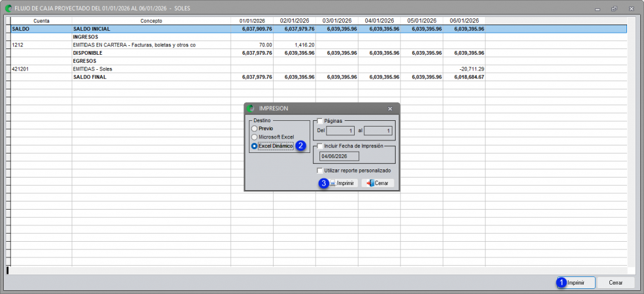Click the 03/01/2026 column header

337,21
